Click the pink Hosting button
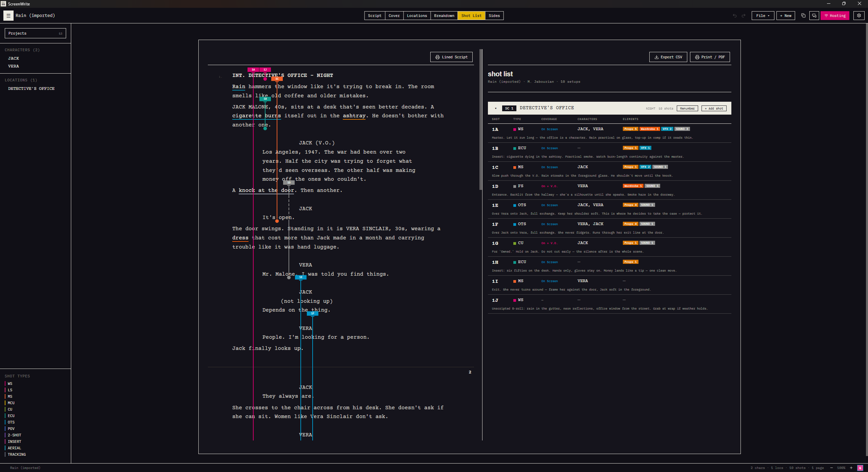Screen dimensions: 868x472 pyautogui.click(x=835, y=16)
